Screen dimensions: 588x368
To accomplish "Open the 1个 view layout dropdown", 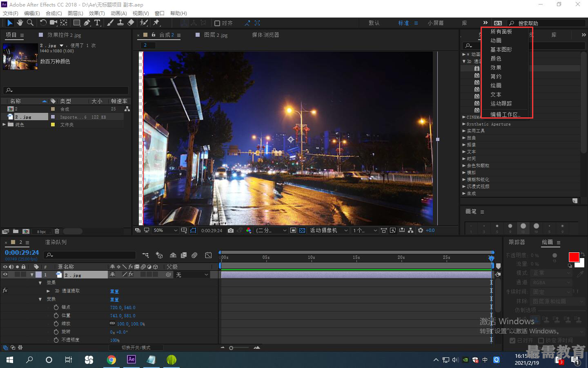I will (365, 231).
